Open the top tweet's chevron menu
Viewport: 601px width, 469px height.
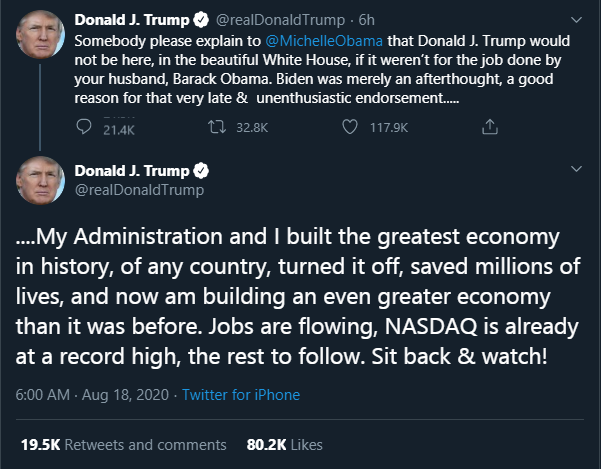click(576, 18)
